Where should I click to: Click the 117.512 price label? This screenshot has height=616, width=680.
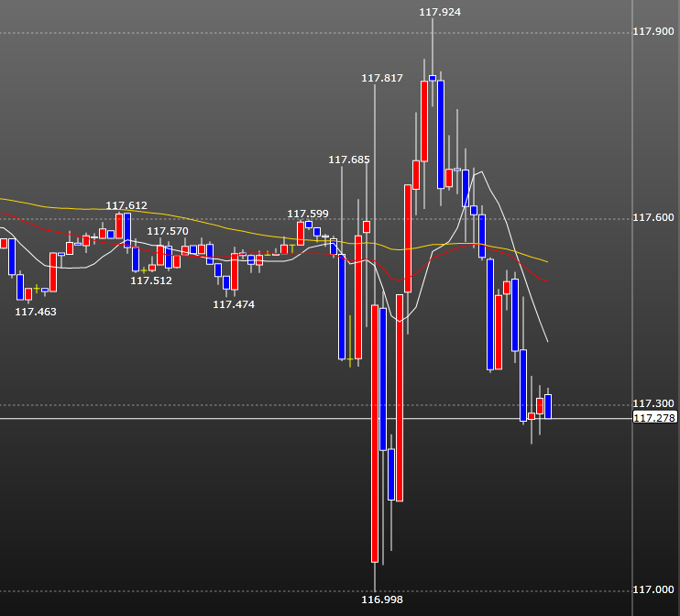(151, 280)
